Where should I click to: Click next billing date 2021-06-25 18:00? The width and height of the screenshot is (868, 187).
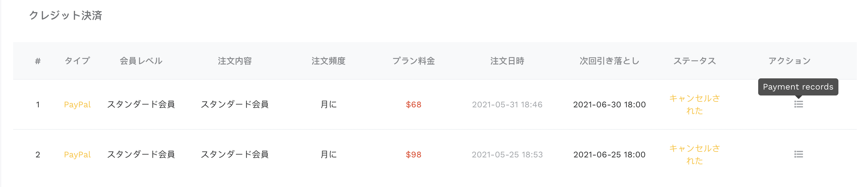coord(609,155)
